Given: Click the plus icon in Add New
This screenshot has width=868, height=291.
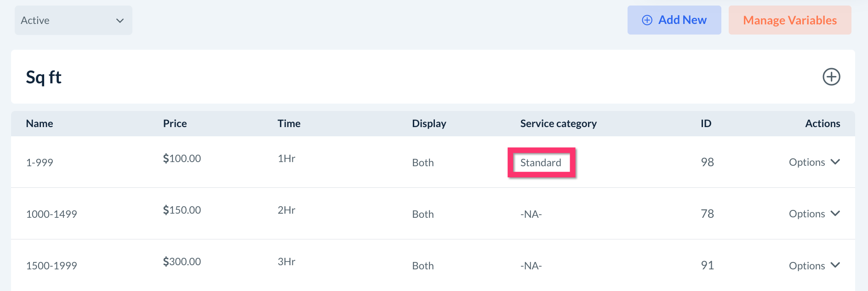Looking at the screenshot, I should (647, 20).
